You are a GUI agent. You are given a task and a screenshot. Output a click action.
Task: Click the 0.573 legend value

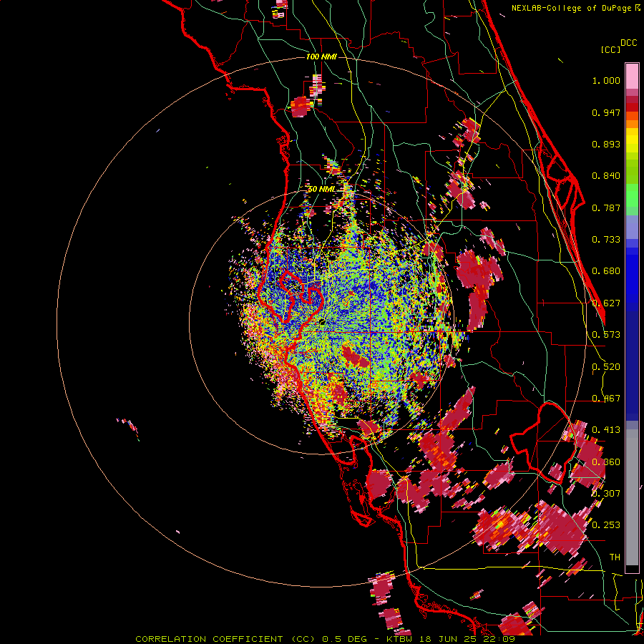tap(606, 335)
